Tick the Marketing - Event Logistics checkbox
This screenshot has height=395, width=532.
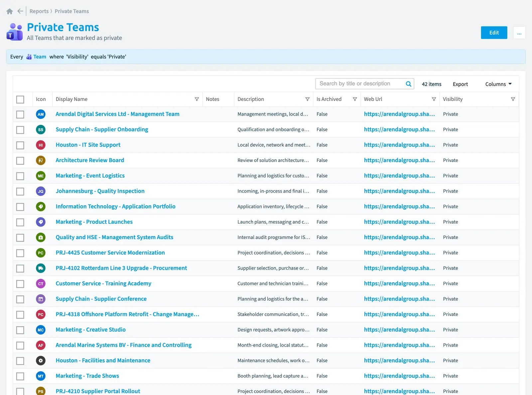(x=20, y=176)
